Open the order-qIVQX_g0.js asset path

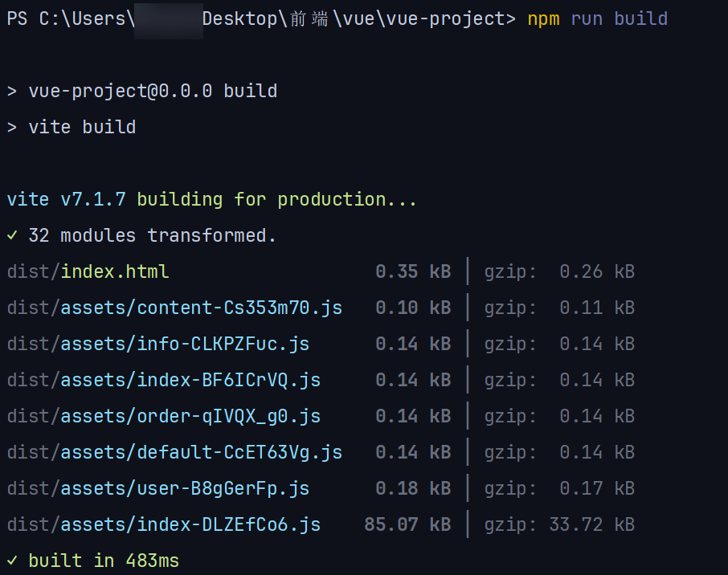(x=164, y=416)
